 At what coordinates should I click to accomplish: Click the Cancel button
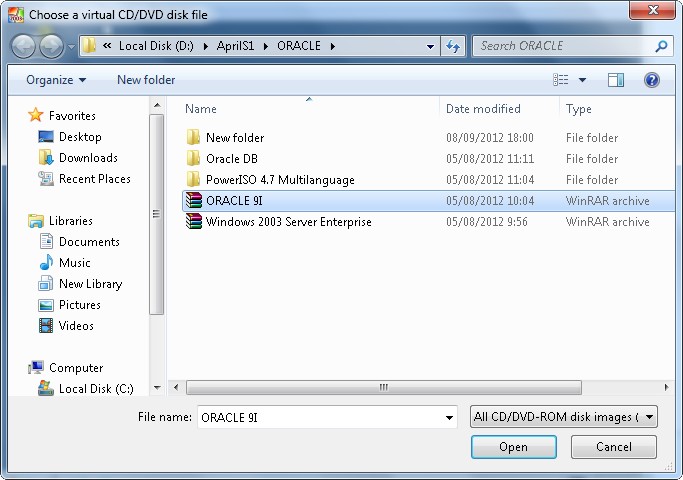pyautogui.click(x=613, y=447)
